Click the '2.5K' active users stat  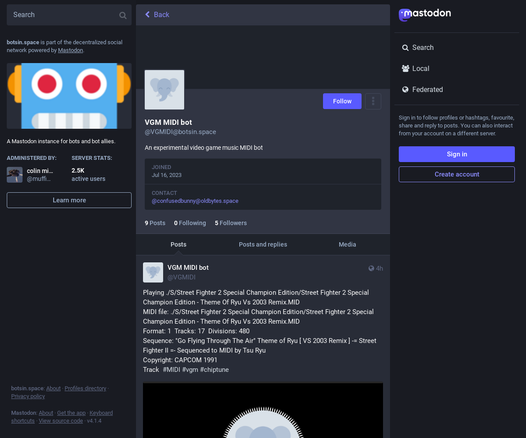[78, 170]
